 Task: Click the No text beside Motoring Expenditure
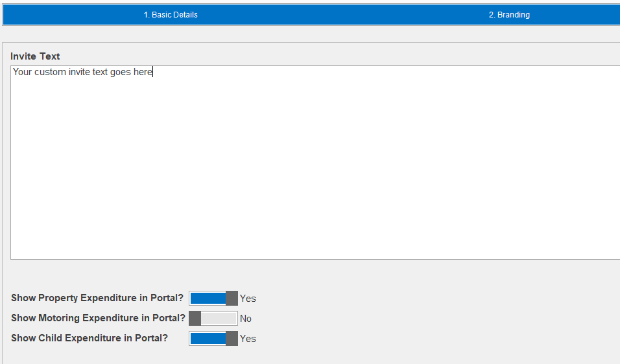coord(246,319)
